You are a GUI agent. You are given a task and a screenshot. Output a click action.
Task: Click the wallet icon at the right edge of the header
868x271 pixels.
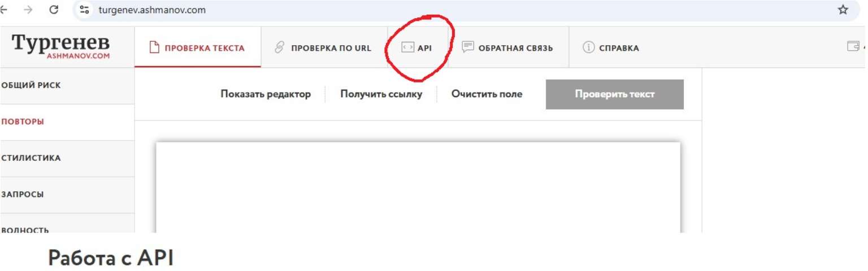coord(853,47)
